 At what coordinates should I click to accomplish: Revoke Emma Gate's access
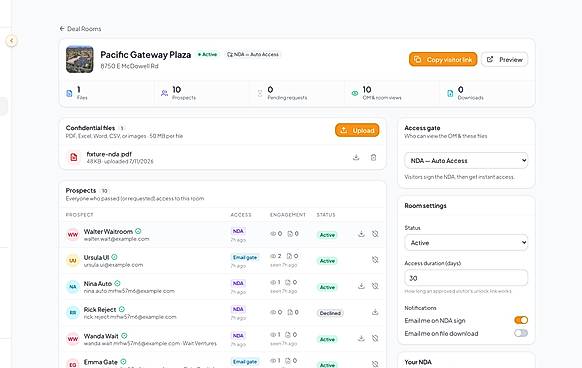click(x=375, y=364)
